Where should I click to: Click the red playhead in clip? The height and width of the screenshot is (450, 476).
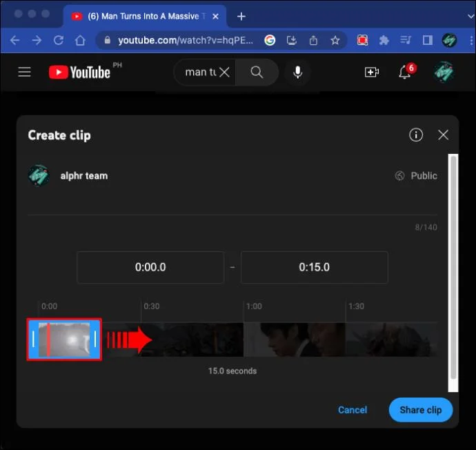coord(48,340)
